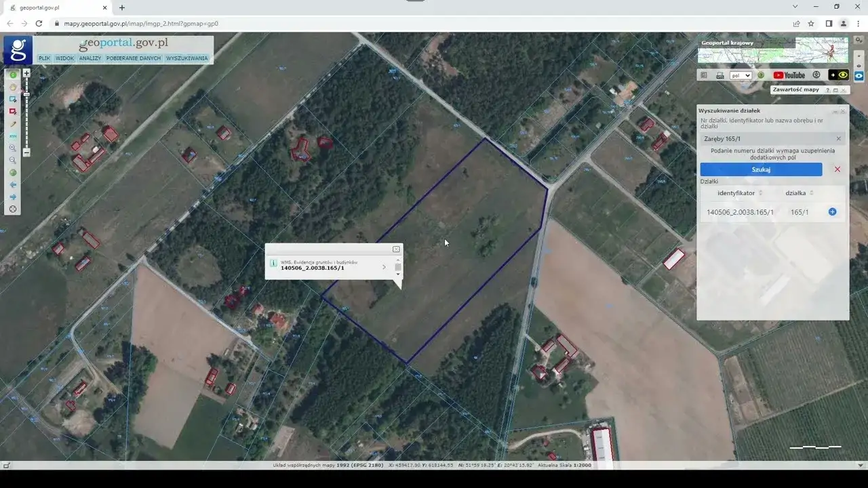Activate the XYH coordinates tool
This screenshot has width=868, height=488.
coord(12,136)
